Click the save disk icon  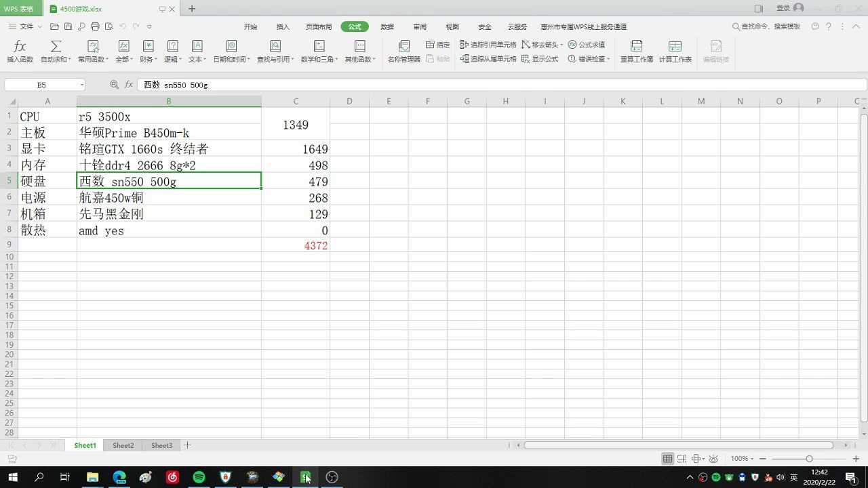(68, 26)
